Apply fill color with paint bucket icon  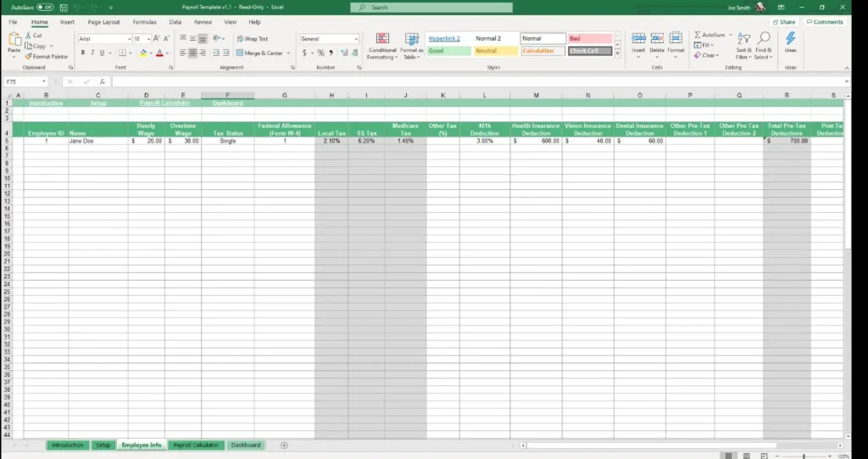[142, 53]
